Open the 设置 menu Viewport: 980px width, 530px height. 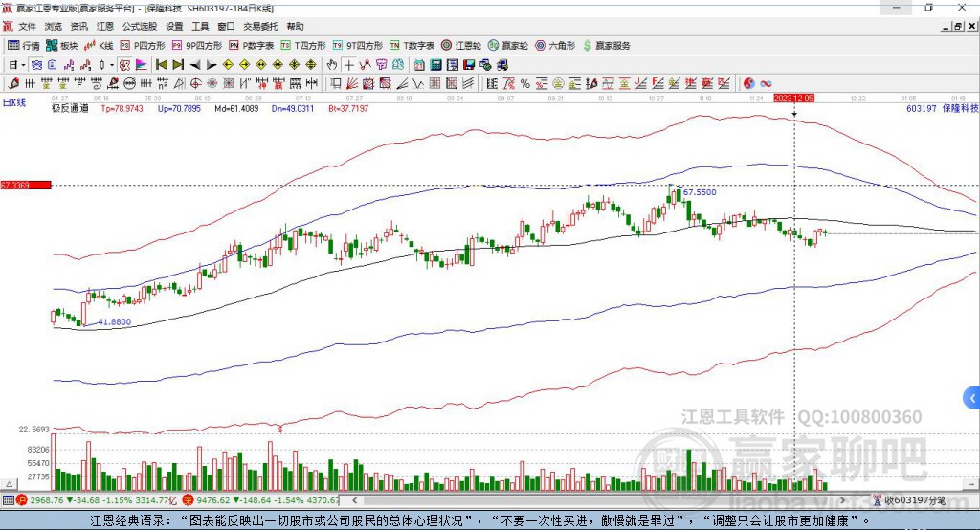click(x=174, y=26)
